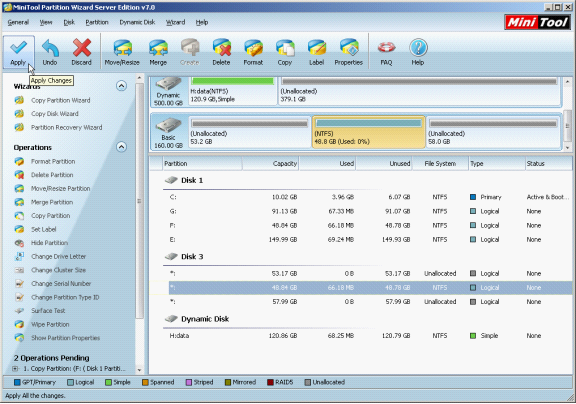
Task: Click Set Label operation
Action: tap(43, 229)
